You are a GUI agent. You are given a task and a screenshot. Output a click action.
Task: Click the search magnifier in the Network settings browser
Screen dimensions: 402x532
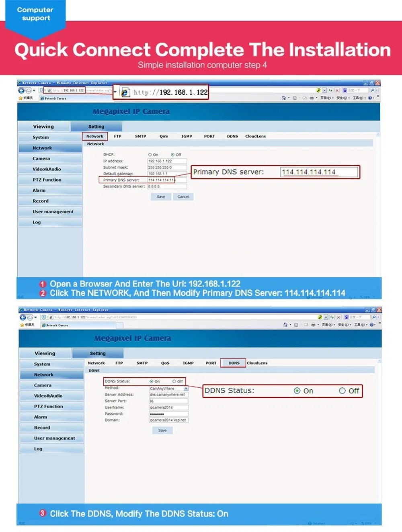[x=373, y=90]
